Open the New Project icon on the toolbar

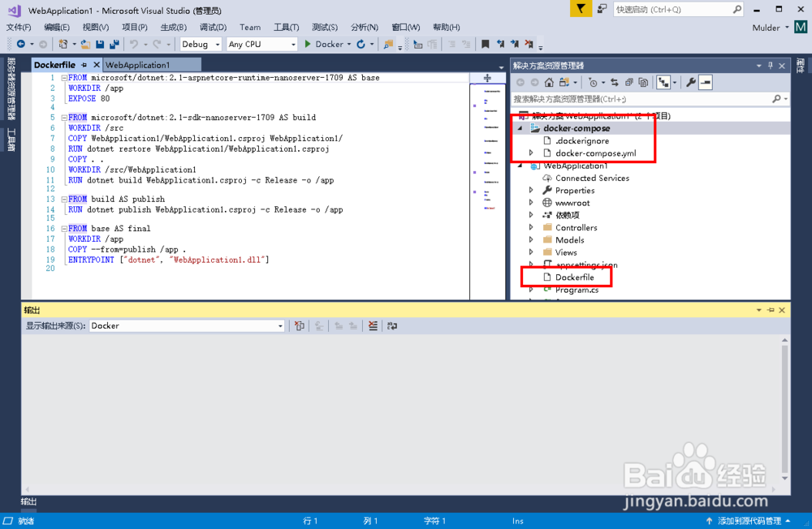pyautogui.click(x=63, y=44)
